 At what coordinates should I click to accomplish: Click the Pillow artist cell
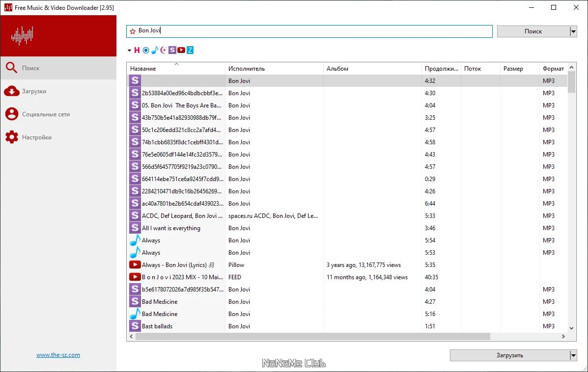coord(236,265)
